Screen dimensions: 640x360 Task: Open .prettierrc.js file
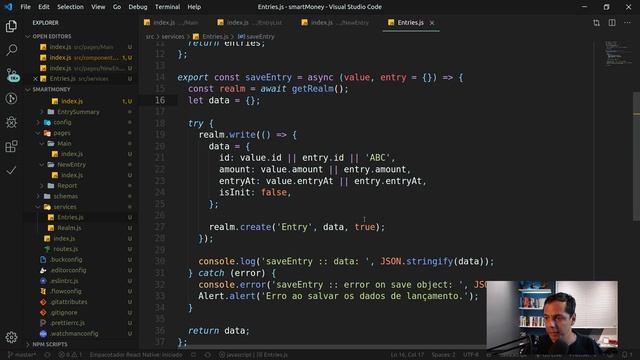(x=68, y=323)
